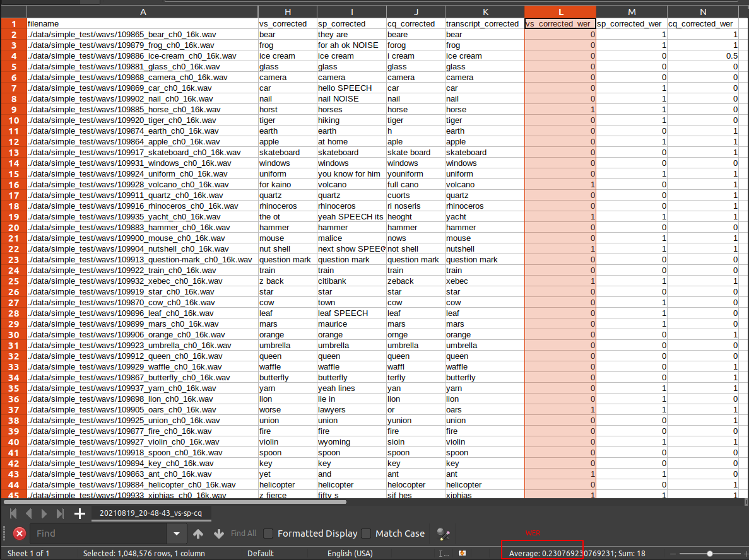
Task: Click cell 'citibank'
Action: (351, 281)
